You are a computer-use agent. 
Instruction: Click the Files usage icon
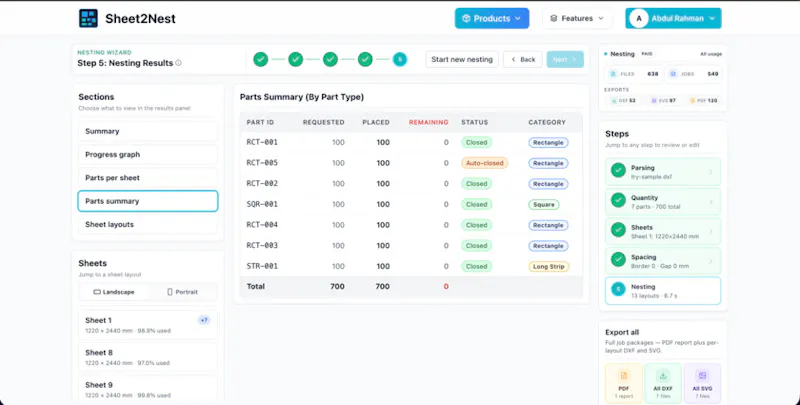613,74
